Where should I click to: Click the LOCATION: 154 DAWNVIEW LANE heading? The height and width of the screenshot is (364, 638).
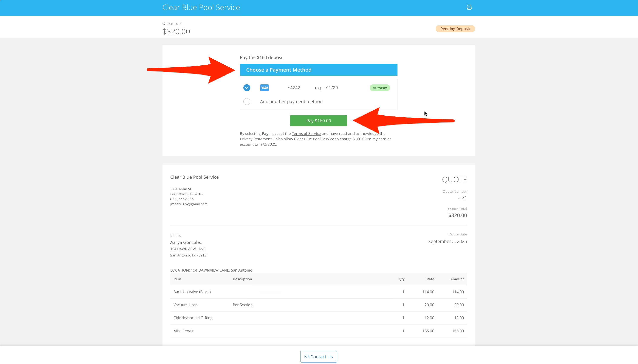[x=211, y=270]
